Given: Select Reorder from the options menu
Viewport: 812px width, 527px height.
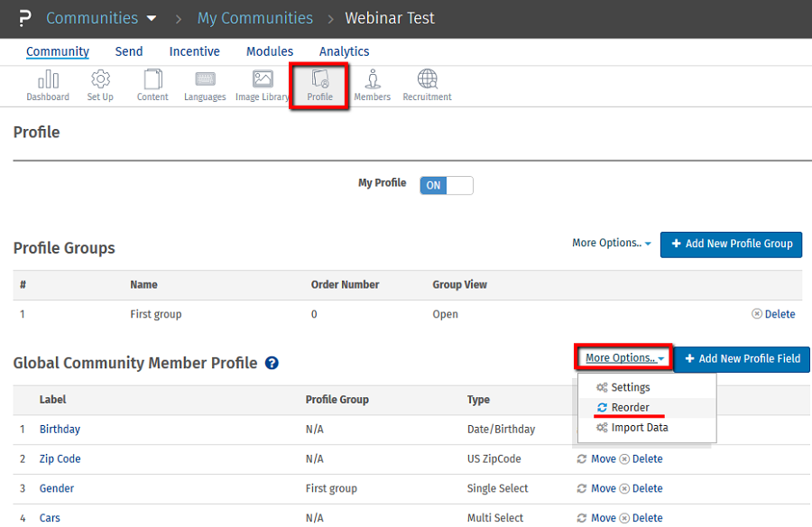Looking at the screenshot, I should click(630, 408).
